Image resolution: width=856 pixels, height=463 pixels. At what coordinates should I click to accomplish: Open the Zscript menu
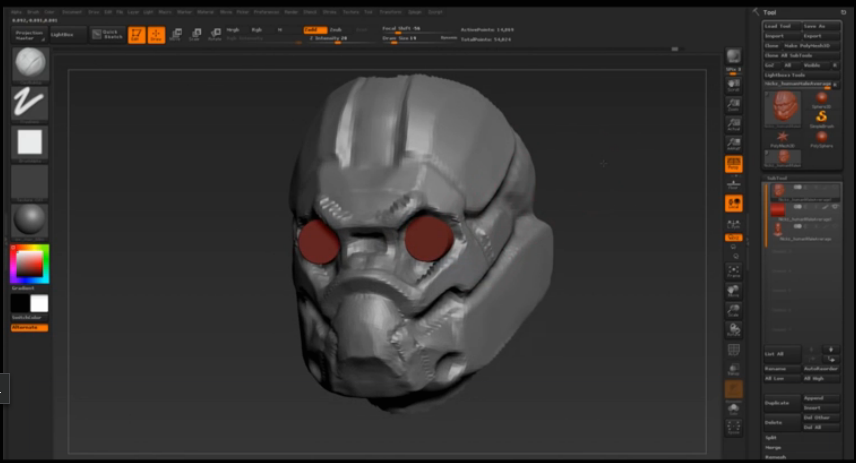tap(435, 11)
